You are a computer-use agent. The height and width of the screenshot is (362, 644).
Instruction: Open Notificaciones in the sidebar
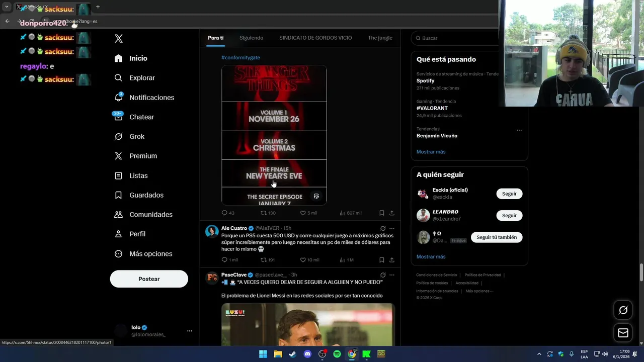tap(144, 98)
